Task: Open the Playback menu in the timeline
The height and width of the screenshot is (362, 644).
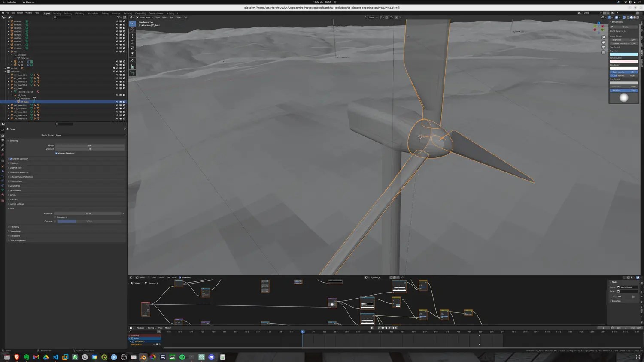Action: [140, 328]
